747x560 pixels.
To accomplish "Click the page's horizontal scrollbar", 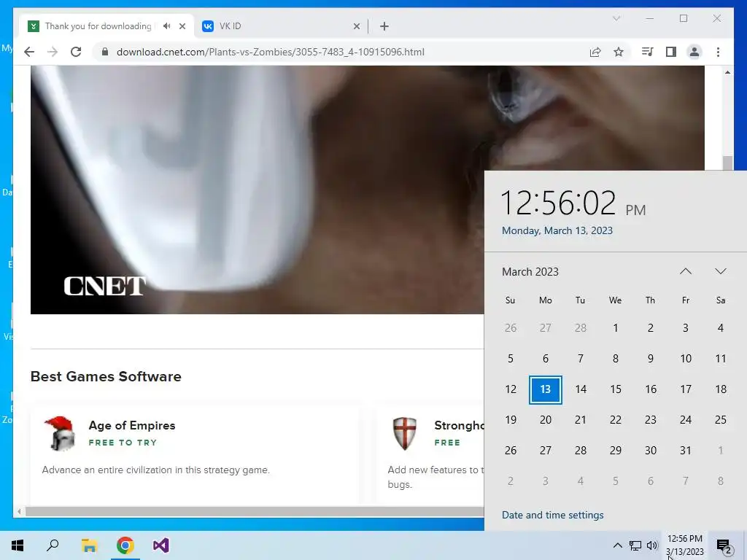I will (x=255, y=511).
